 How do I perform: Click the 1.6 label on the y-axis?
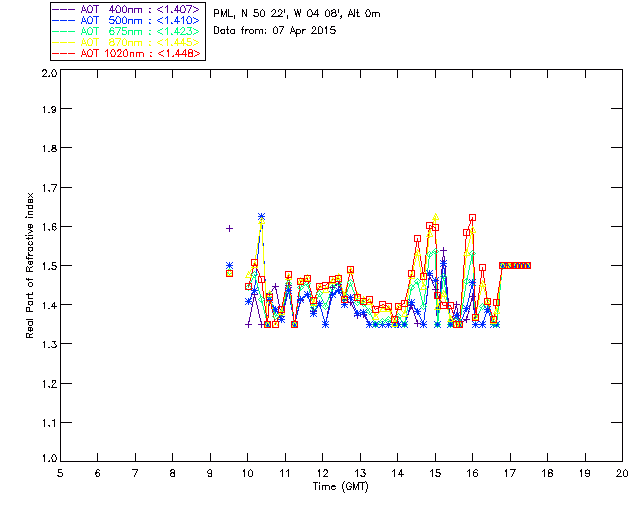coord(49,227)
